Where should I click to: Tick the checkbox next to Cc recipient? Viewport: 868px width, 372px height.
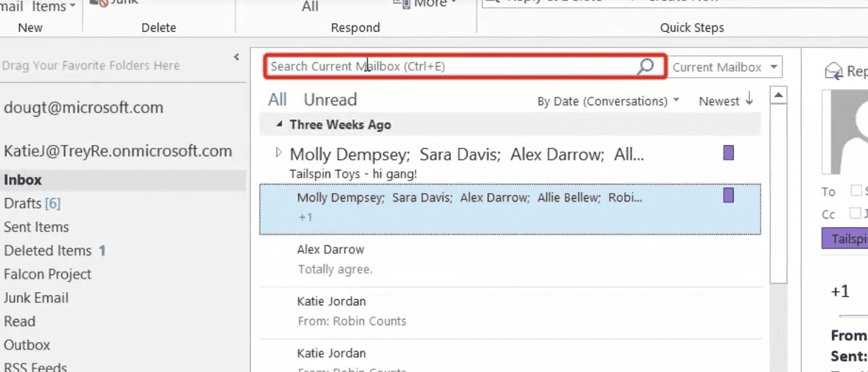click(856, 213)
